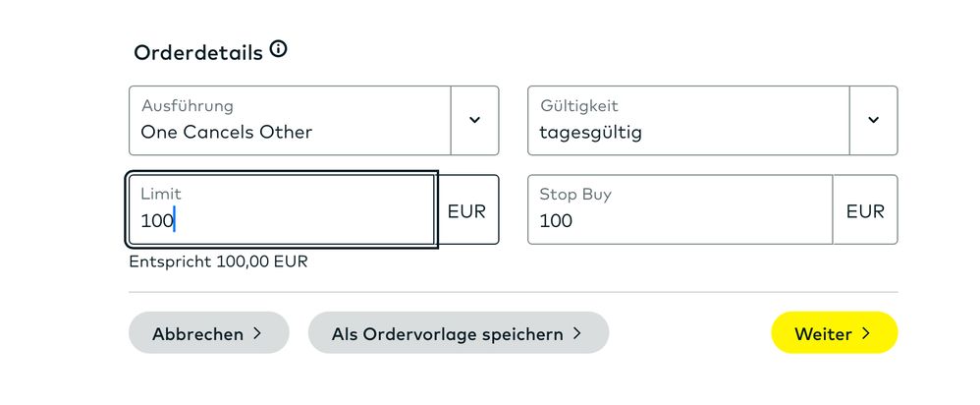The width and height of the screenshot is (980, 405).
Task: Click the Entspricht 100,00 EUR hint text
Action: pyautogui.click(x=219, y=262)
